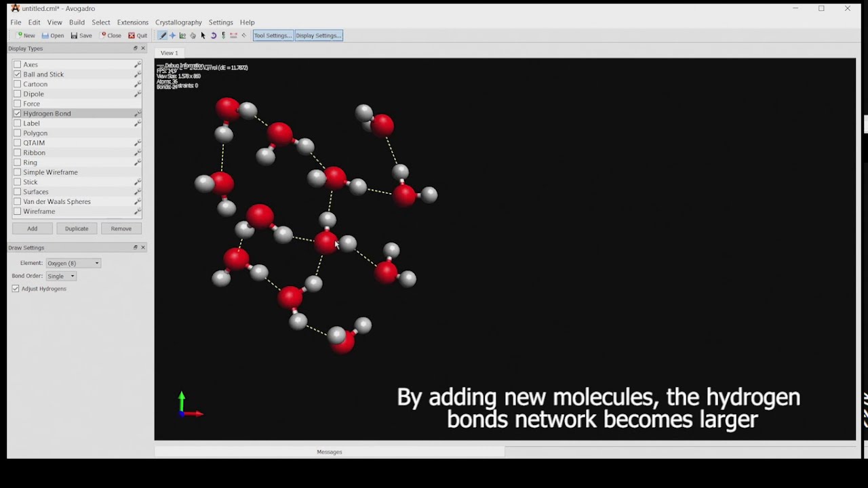Close the Draw Settings panel
The height and width of the screenshot is (488, 868).
pyautogui.click(x=143, y=247)
